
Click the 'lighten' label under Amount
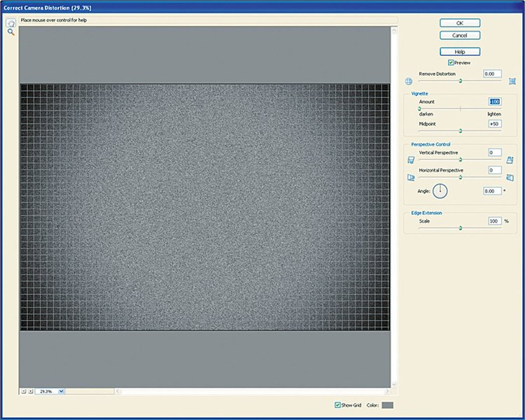pyautogui.click(x=494, y=114)
